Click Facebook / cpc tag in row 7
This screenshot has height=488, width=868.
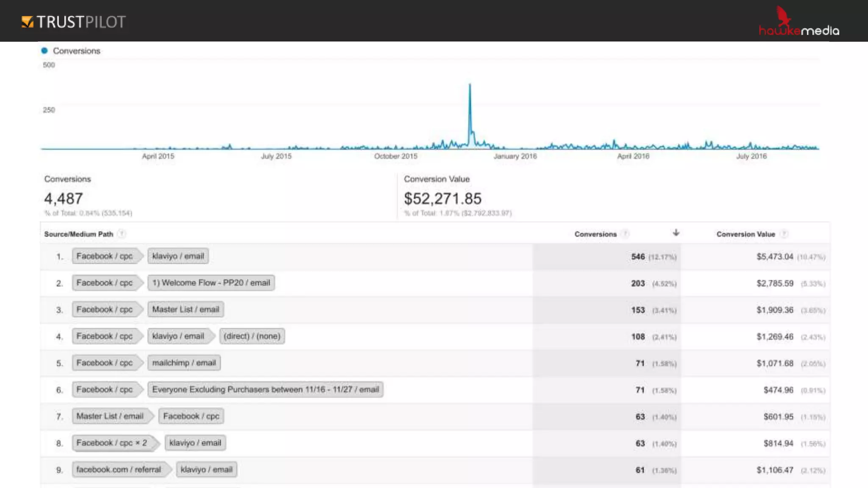click(191, 416)
